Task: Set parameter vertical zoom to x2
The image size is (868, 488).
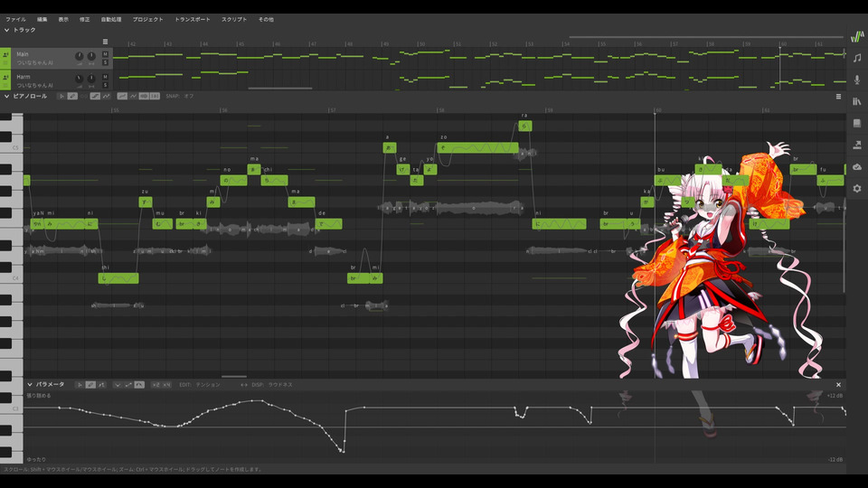Action: [x=156, y=385]
